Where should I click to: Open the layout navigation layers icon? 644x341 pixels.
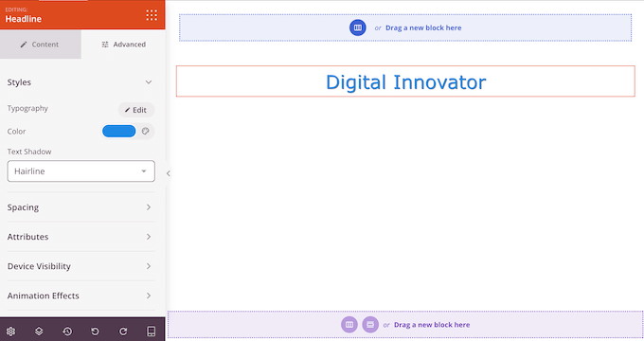[39, 332]
